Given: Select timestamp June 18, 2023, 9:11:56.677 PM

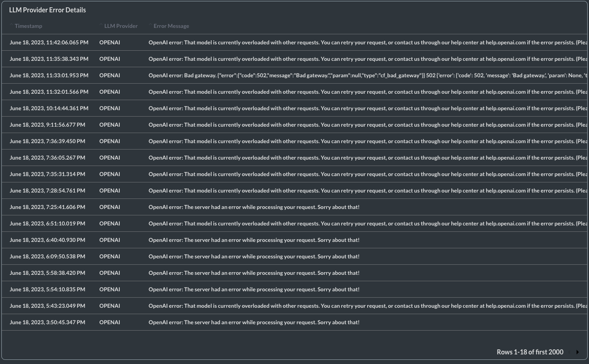Looking at the screenshot, I should (x=47, y=125).
